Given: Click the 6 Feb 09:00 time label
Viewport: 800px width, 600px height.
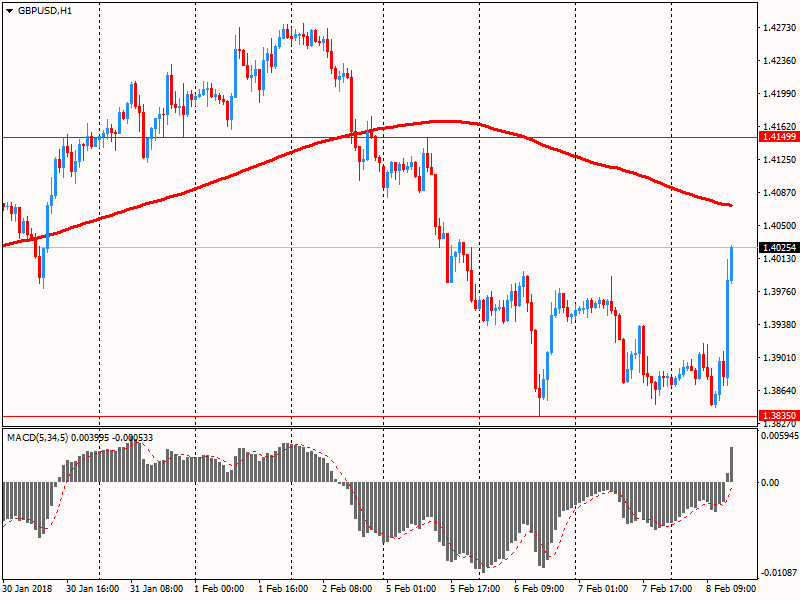Looking at the screenshot, I should (539, 588).
